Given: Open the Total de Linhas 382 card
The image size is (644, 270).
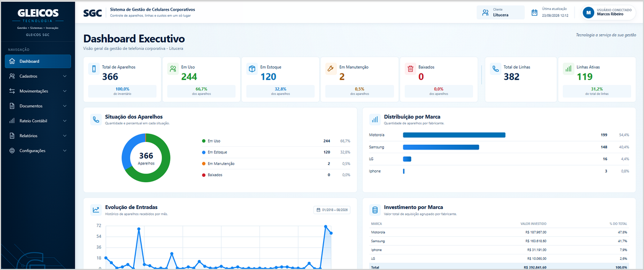Looking at the screenshot, I should pyautogui.click(x=520, y=79).
